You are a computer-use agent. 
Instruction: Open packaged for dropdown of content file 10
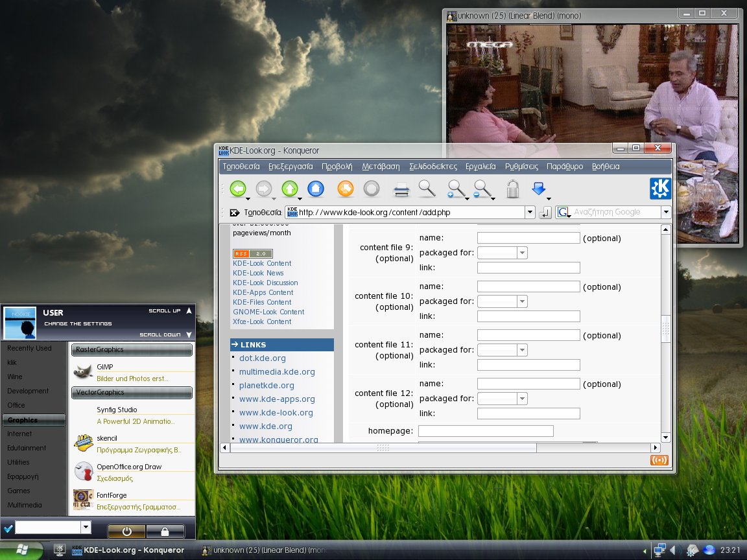tap(522, 301)
